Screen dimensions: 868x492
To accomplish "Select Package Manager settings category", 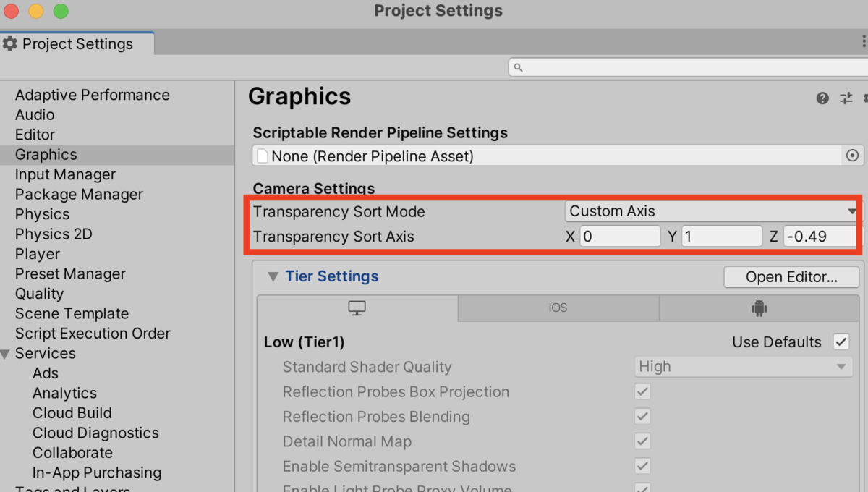I will pos(79,194).
